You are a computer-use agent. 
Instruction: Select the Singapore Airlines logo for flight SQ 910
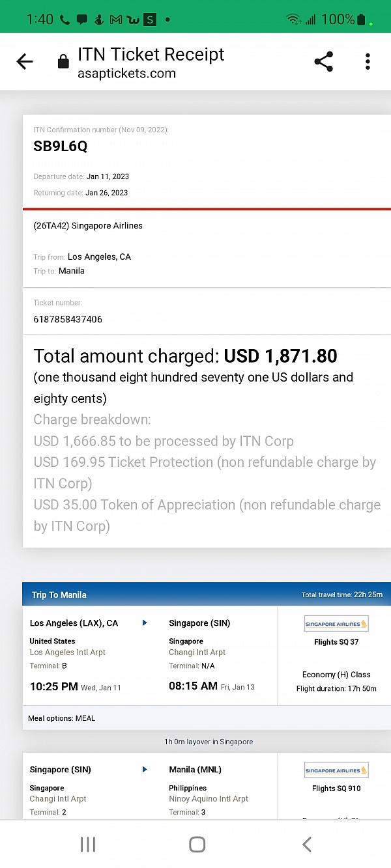(x=336, y=770)
